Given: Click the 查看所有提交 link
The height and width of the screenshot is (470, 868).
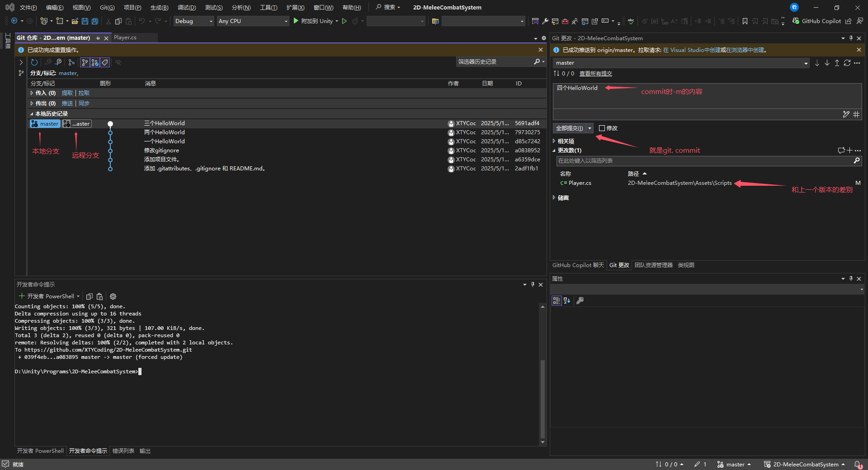Looking at the screenshot, I should [x=595, y=74].
